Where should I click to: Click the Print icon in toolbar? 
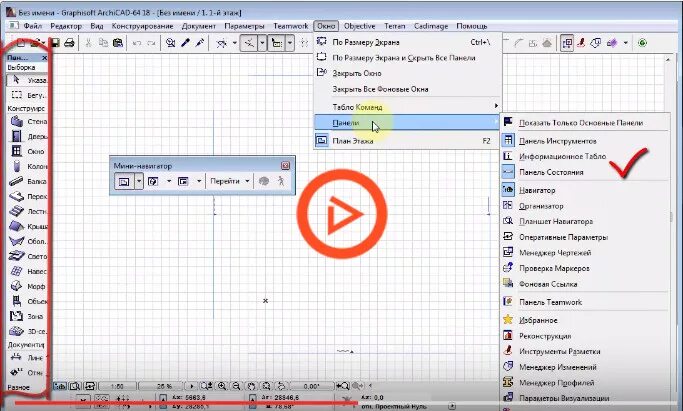click(x=69, y=43)
